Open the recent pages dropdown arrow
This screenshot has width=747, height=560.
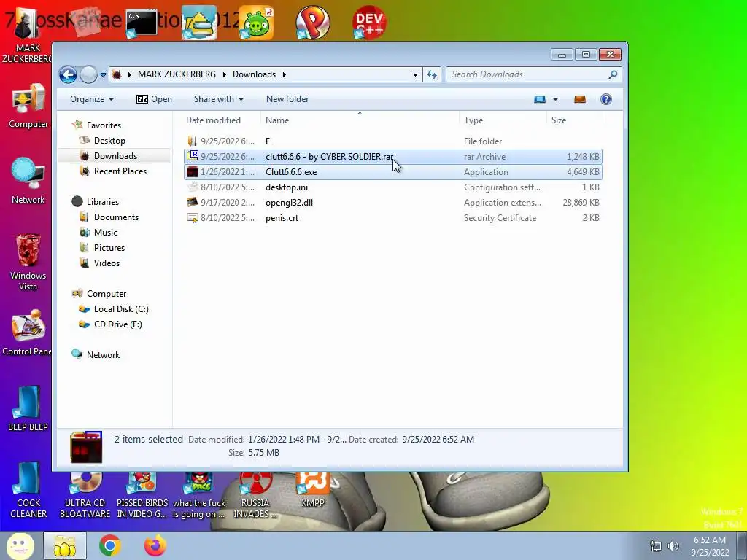[x=103, y=75]
